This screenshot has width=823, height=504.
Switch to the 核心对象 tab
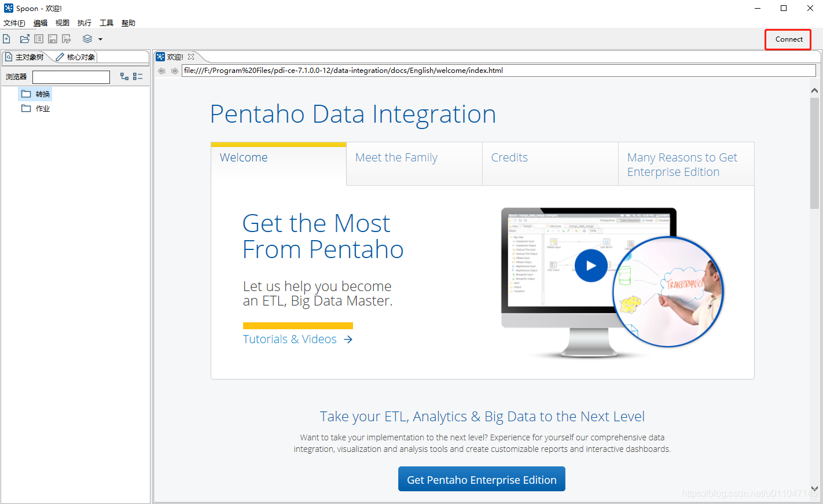point(76,57)
